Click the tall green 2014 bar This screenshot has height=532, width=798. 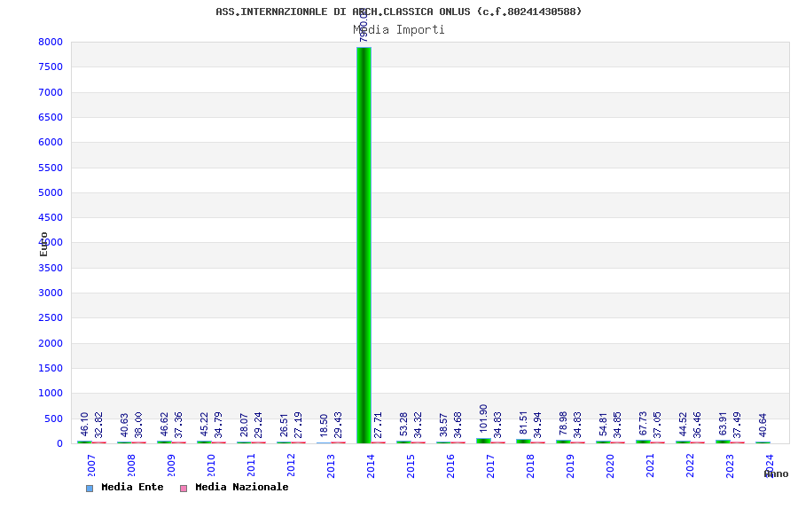point(364,245)
